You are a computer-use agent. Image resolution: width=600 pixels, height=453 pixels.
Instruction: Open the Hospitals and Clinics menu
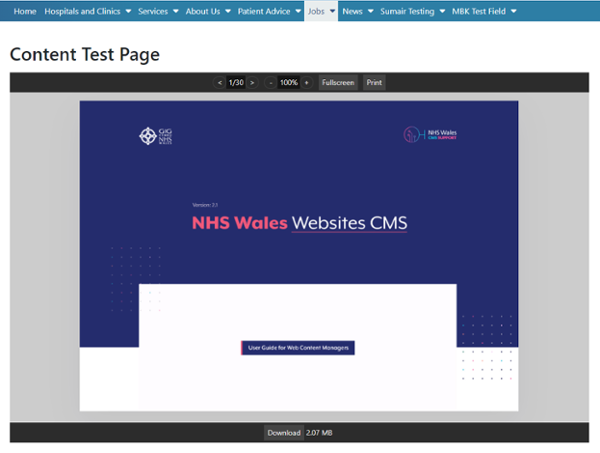pos(82,11)
